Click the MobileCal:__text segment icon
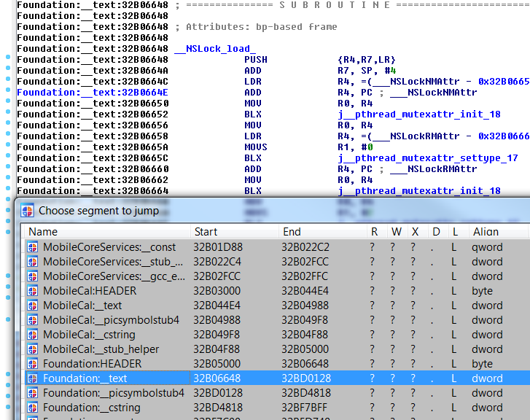530x420 pixels. 33,306
